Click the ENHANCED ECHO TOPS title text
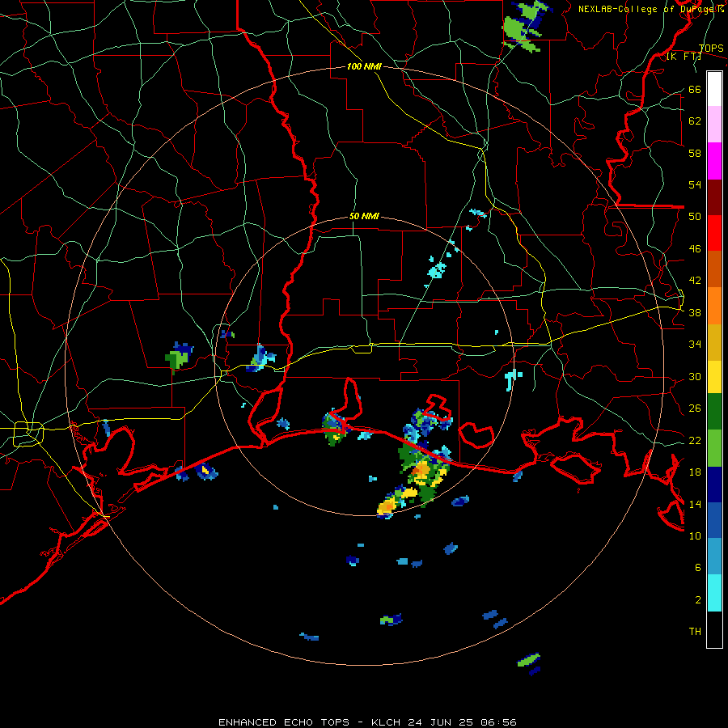The width and height of the screenshot is (728, 728). point(284,722)
